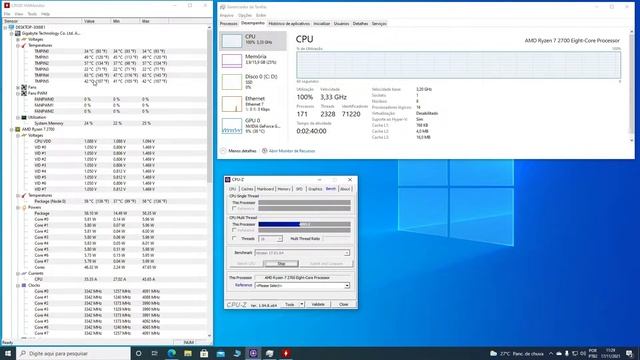The height and width of the screenshot is (360, 640).
Task: Expand the motherboard Voltages node
Action: [18, 40]
